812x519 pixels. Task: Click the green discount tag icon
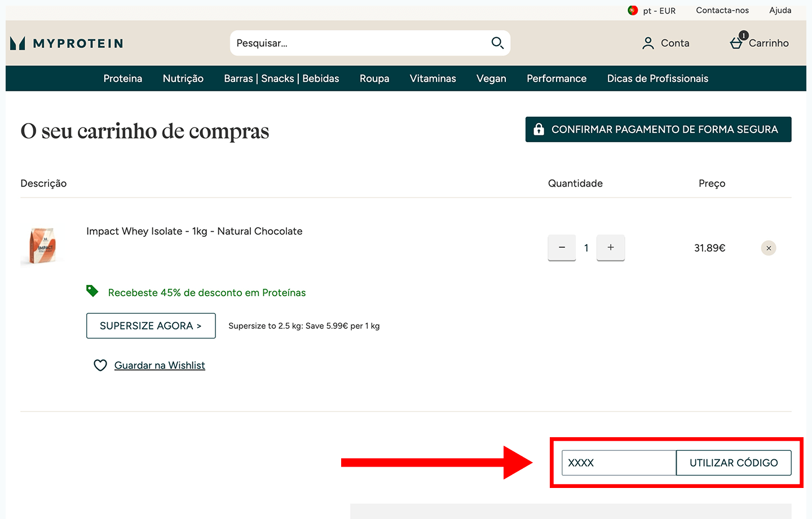click(x=92, y=291)
